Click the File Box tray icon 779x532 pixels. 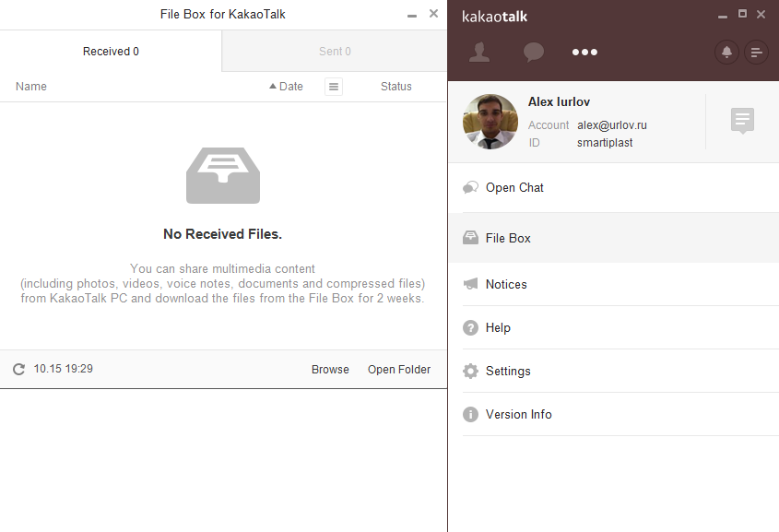470,238
